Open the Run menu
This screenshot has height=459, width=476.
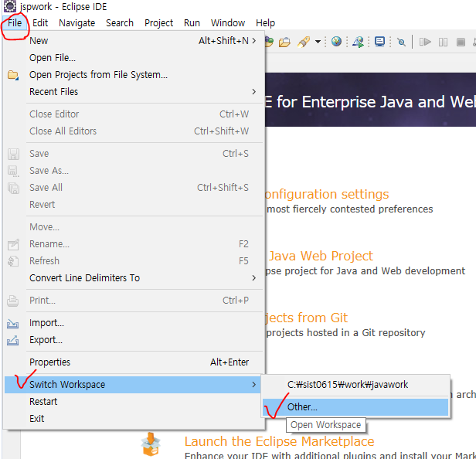click(x=192, y=23)
